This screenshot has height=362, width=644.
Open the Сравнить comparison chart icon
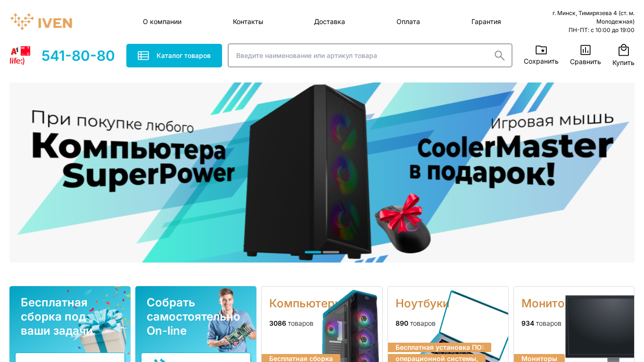tap(586, 50)
